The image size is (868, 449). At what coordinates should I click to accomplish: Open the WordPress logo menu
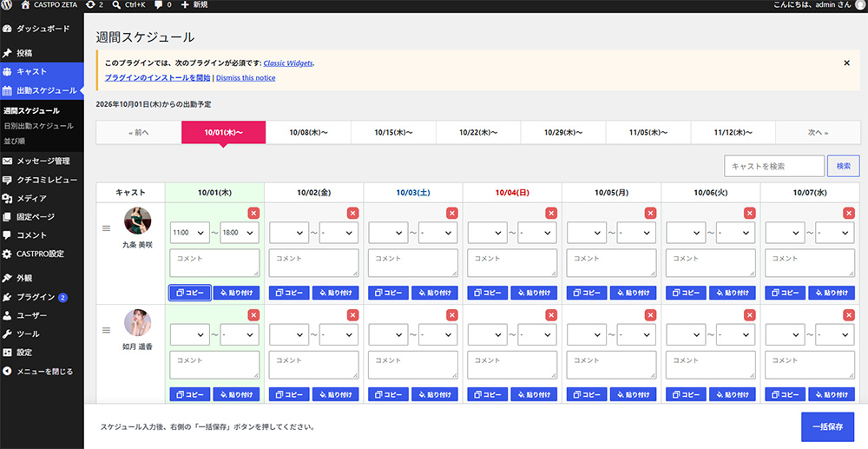click(7, 5)
